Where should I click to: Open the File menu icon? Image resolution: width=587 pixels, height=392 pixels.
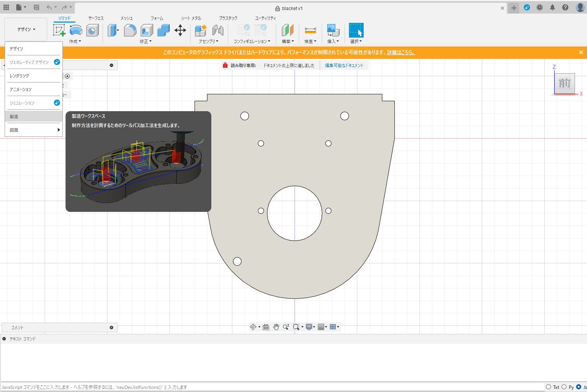click(19, 7)
